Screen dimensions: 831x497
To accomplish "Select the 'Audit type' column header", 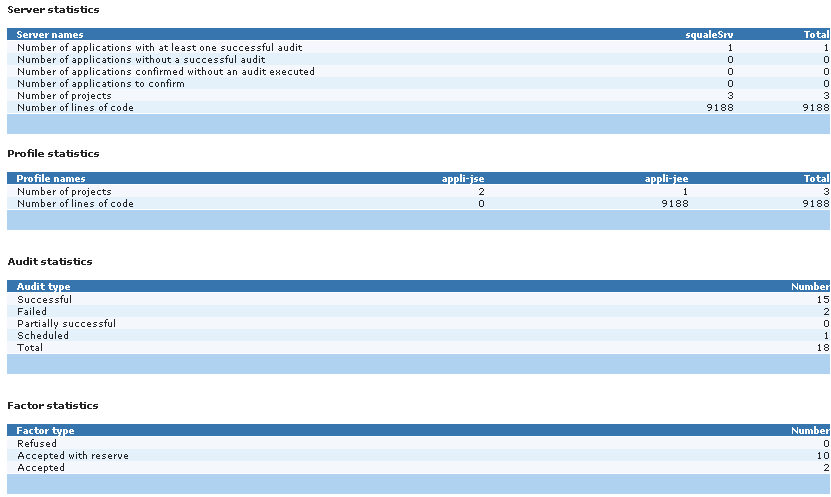I will (43, 287).
